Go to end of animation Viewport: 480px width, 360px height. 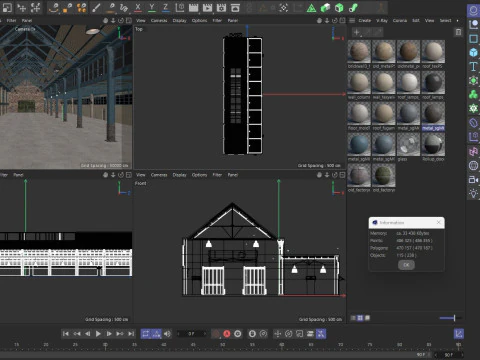click(131, 334)
